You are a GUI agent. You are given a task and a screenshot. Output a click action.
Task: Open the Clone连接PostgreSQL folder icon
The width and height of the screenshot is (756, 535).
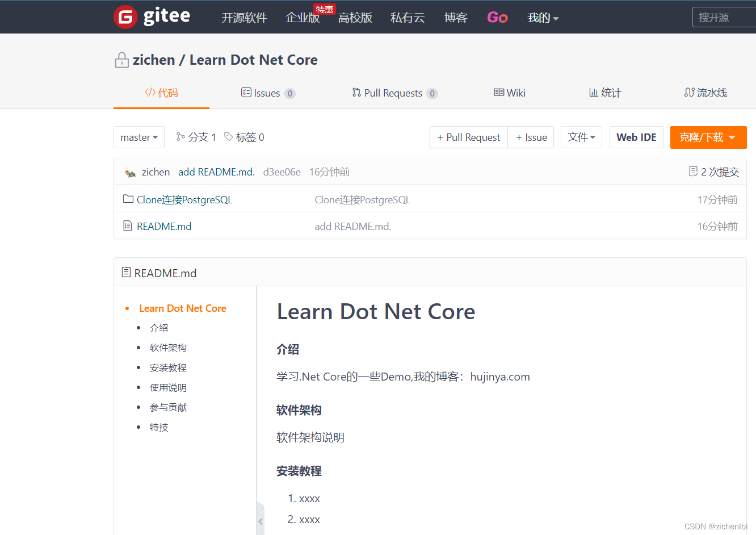(127, 199)
